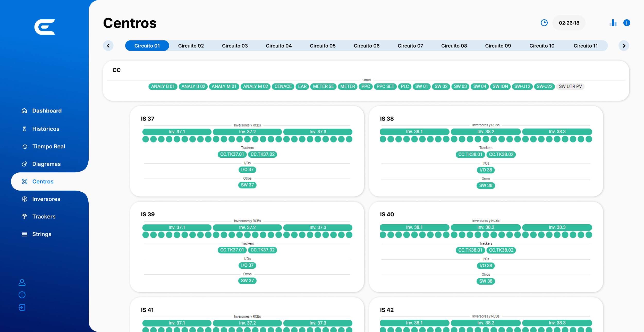Click the company logo in sidebar
This screenshot has width=644, height=332.
45,27
